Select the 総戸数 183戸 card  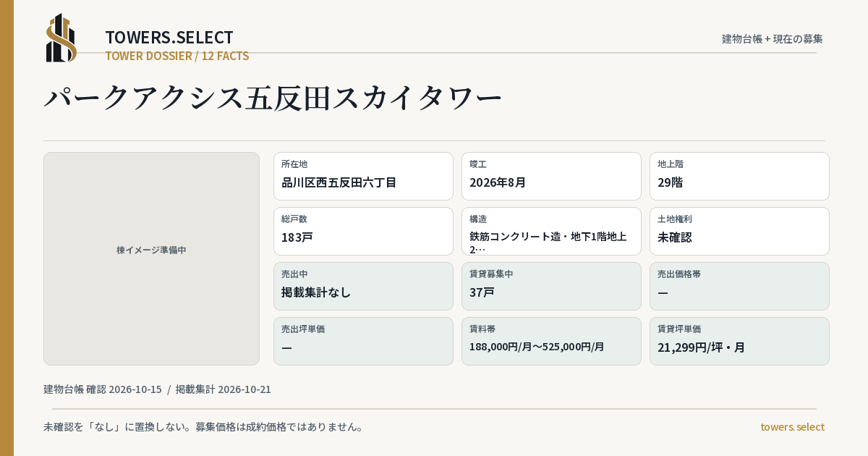click(363, 231)
